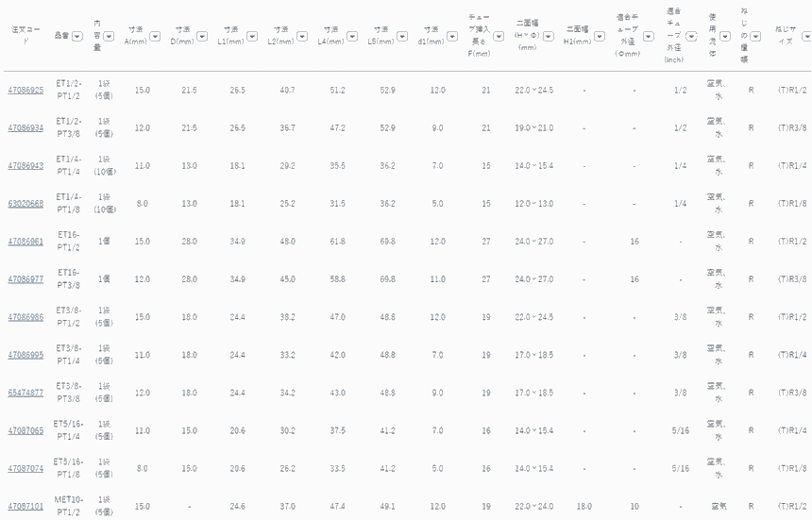This screenshot has height=520, width=812.
Task: Click the 寸法L4(mm) filter arrow icon
Action: tap(351, 37)
